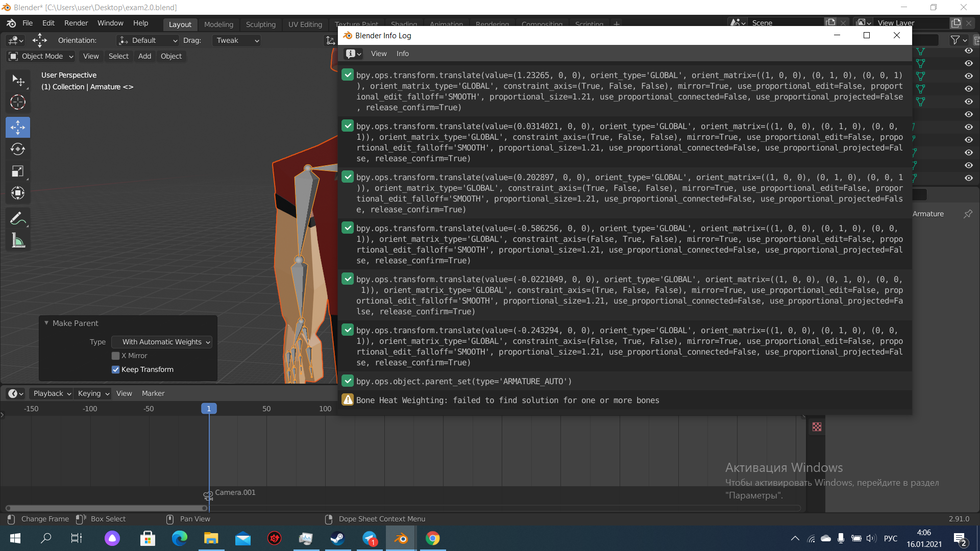The height and width of the screenshot is (551, 980).
Task: Select the Rotate tool
Action: 18,149
